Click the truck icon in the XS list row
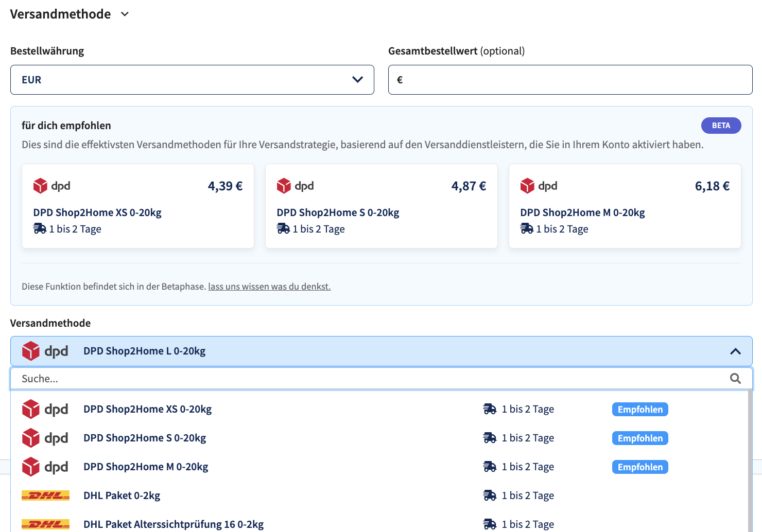 490,409
